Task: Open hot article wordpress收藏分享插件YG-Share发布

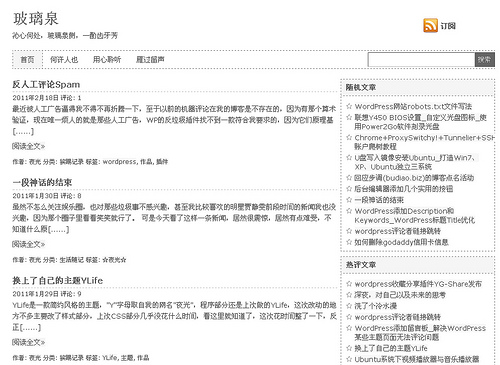Action: 418,284
